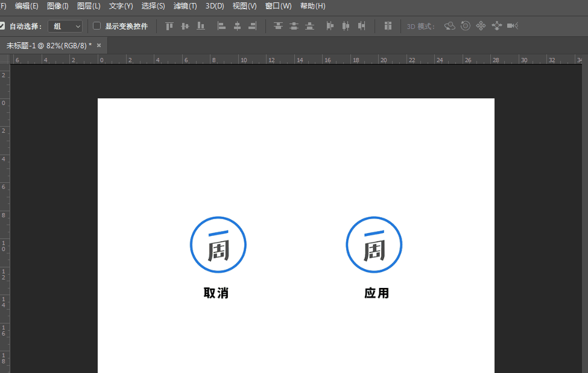Open the auto-align layers option
Image resolution: width=588 pixels, height=373 pixels.
click(388, 26)
